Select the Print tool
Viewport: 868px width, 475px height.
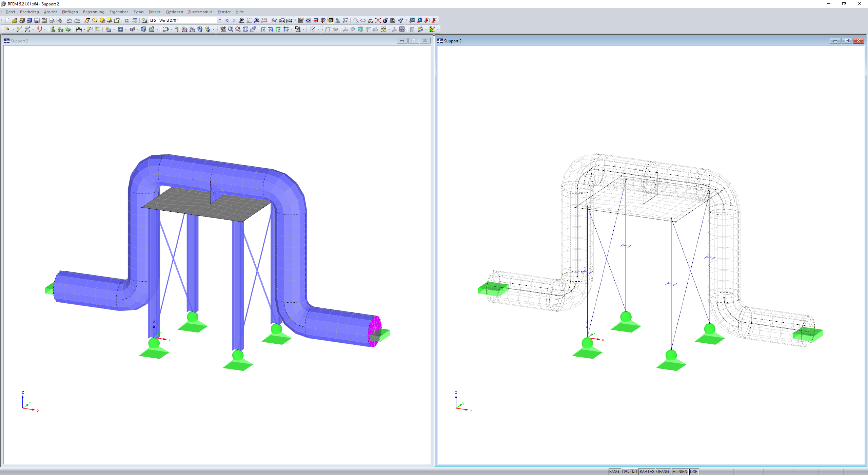[52, 20]
